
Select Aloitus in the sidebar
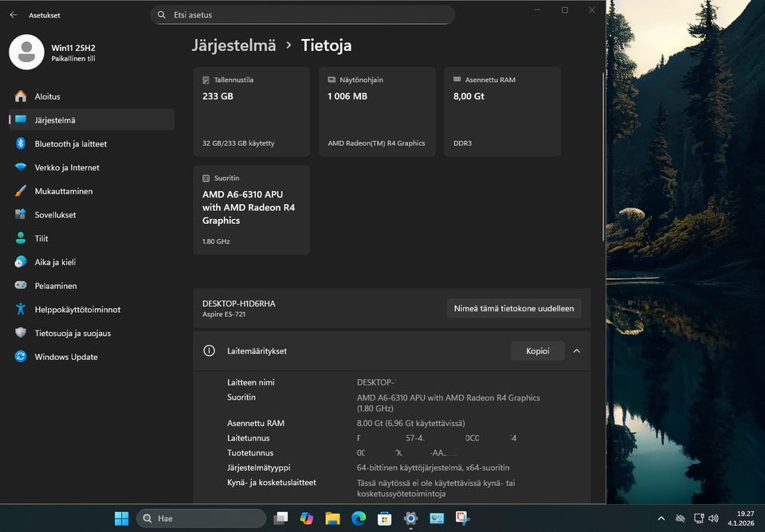tap(47, 96)
